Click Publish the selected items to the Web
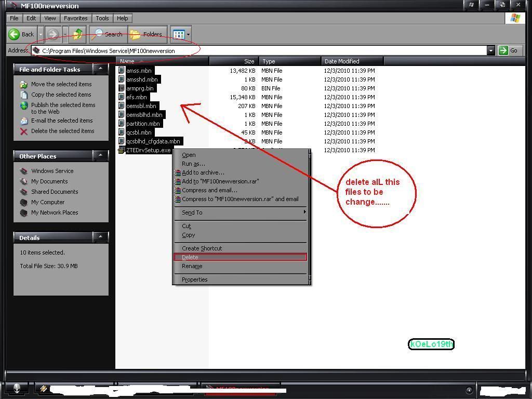 pos(63,108)
